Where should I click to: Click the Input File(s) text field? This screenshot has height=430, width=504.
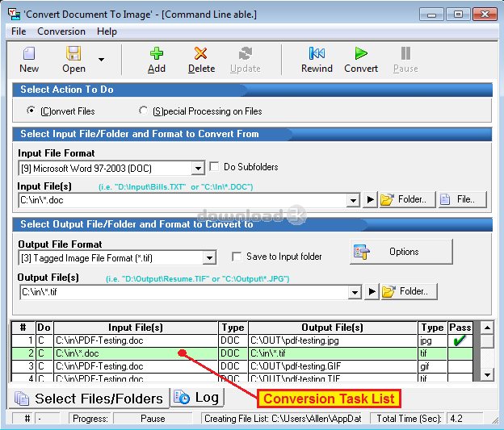[x=183, y=200]
